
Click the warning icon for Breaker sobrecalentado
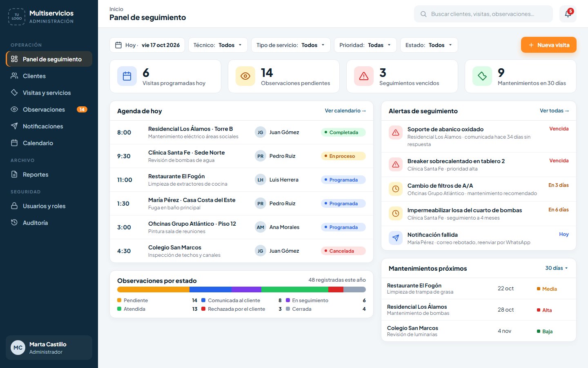[x=396, y=164]
